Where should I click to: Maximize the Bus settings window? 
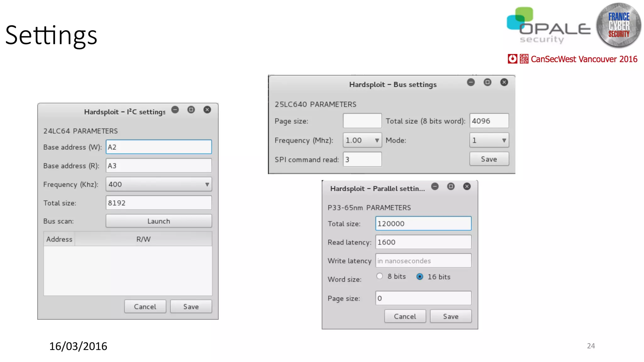coord(487,82)
